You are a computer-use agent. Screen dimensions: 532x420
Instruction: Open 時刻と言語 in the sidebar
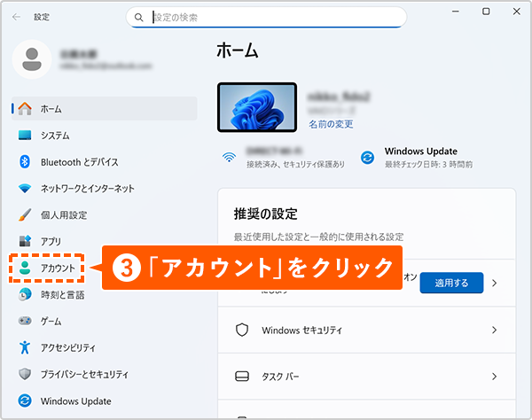pos(62,294)
